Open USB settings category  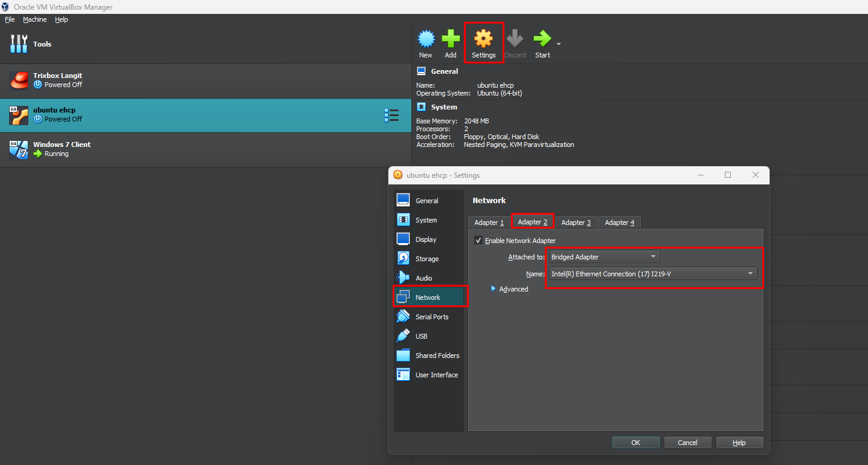pyautogui.click(x=429, y=336)
